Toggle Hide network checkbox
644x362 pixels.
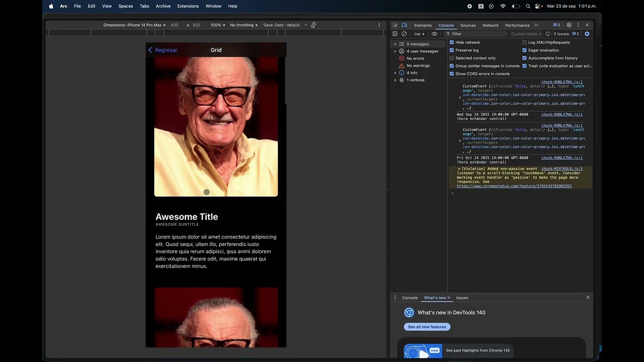(451, 42)
